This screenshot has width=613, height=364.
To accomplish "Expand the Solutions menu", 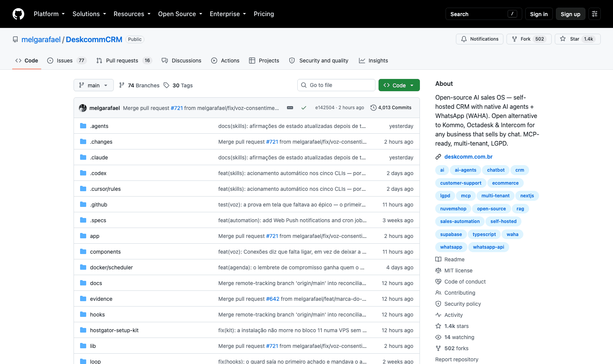I will point(89,14).
